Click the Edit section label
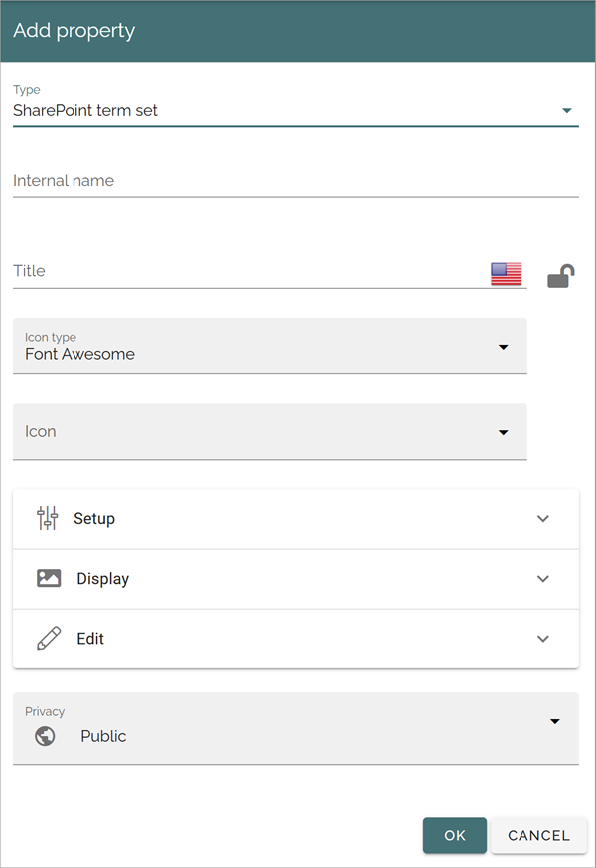596x868 pixels. pos(90,639)
